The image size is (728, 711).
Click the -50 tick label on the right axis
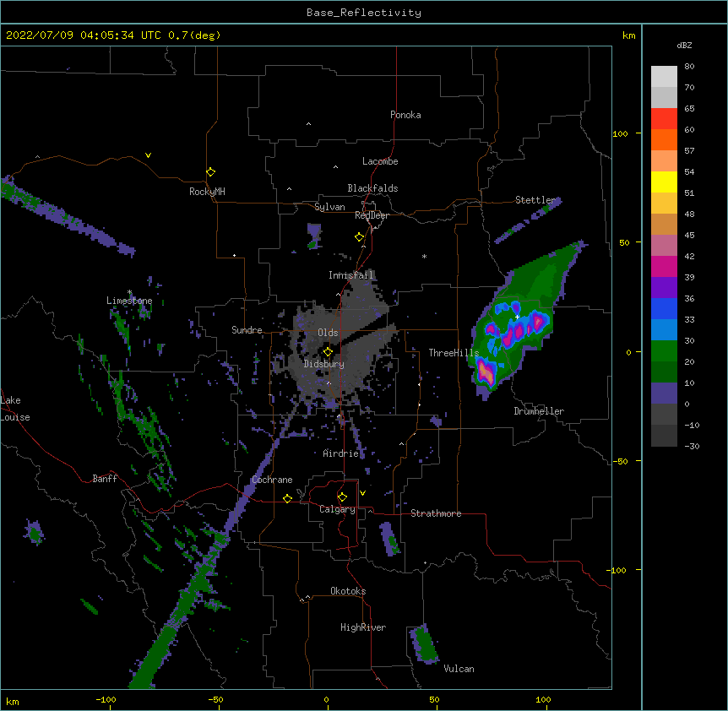click(620, 461)
